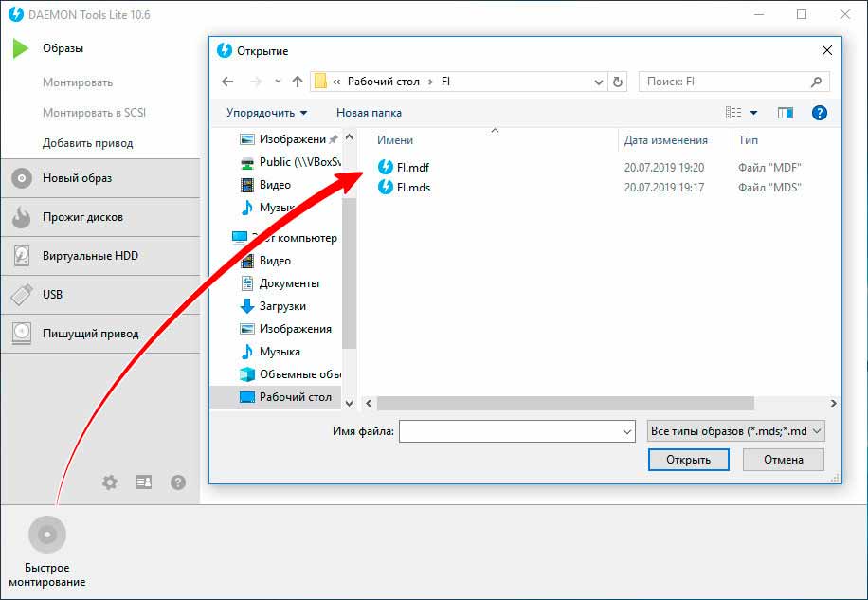This screenshot has height=600, width=868.
Task: Select Рабочий стол in tree
Action: tap(276, 397)
